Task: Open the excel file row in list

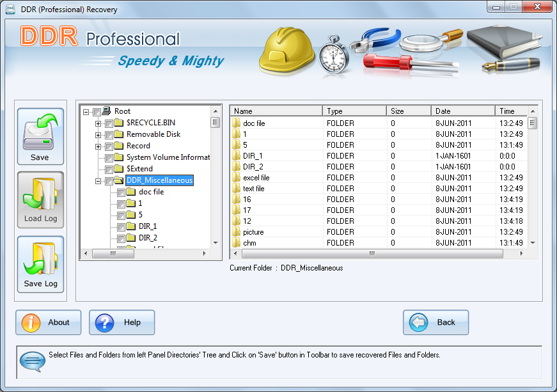Action: click(x=256, y=178)
